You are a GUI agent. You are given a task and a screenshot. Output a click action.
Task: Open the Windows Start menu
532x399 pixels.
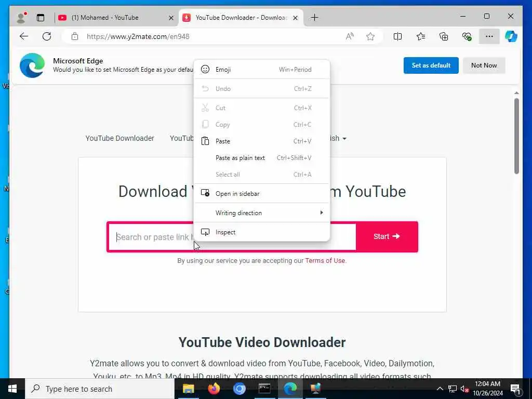point(12,389)
